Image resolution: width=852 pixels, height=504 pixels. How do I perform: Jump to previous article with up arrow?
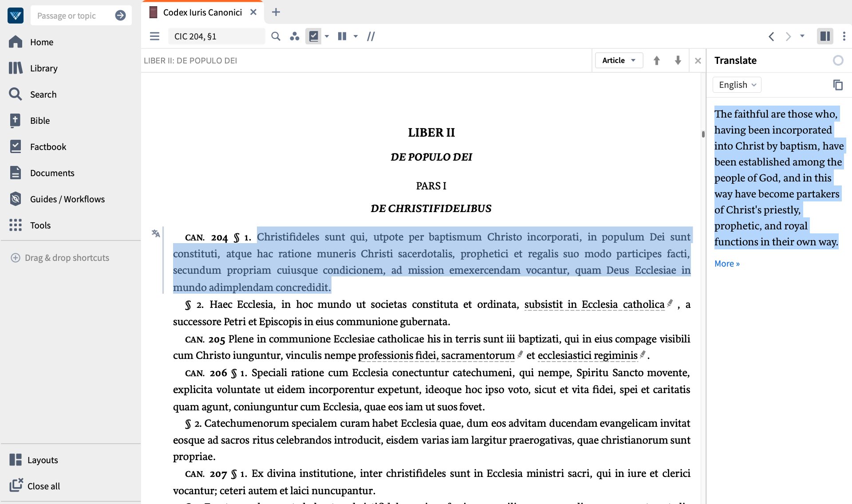657,60
